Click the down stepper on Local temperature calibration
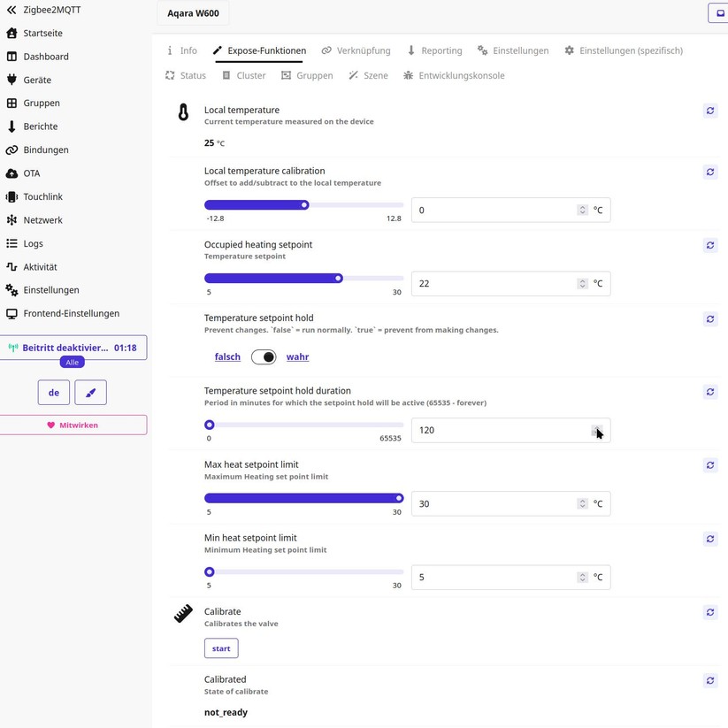This screenshot has height=728, width=728. click(581, 213)
